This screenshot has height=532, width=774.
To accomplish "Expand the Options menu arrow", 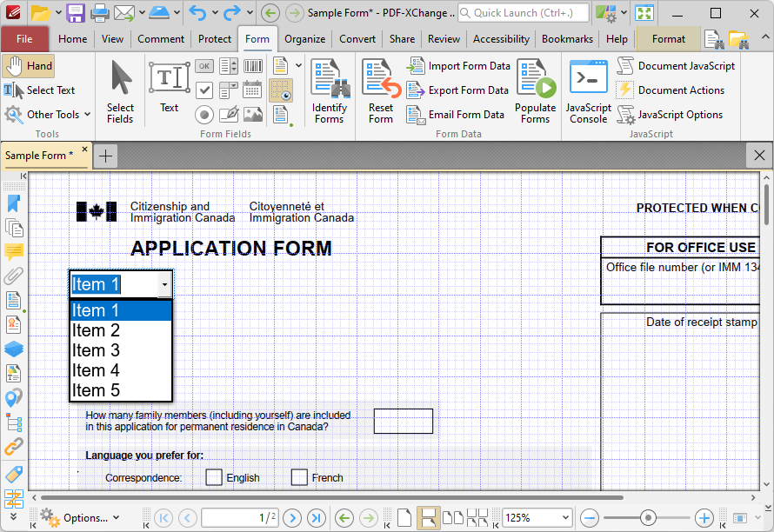I will (x=116, y=518).
